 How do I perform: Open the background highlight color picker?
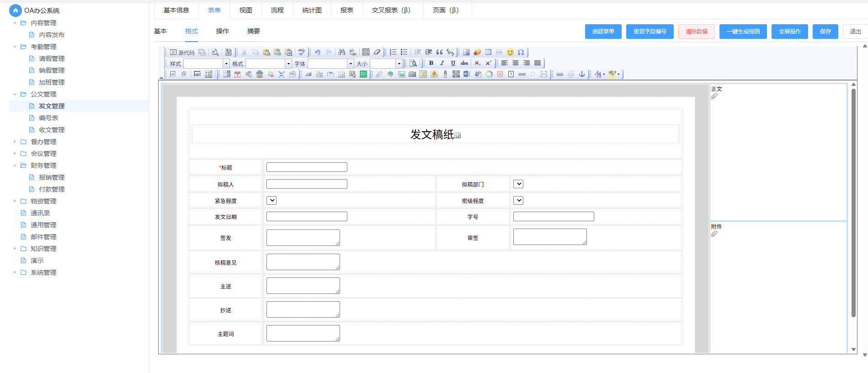pyautogui.click(x=614, y=74)
